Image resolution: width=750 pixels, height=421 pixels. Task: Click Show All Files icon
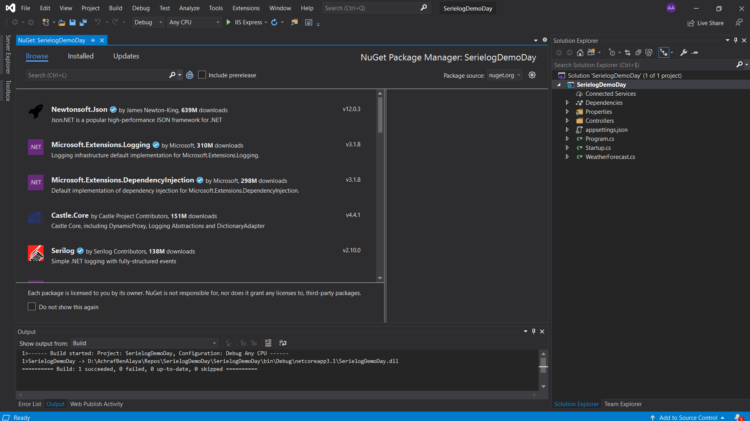(649, 53)
